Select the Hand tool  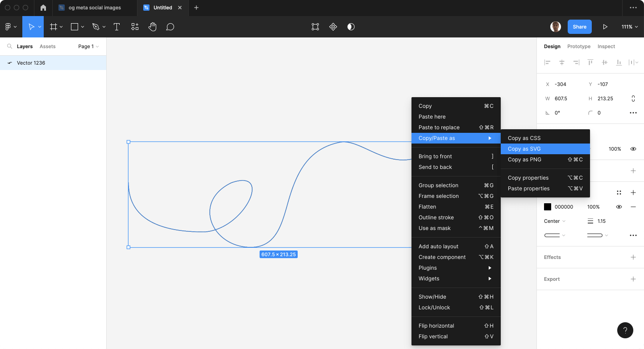pos(152,27)
